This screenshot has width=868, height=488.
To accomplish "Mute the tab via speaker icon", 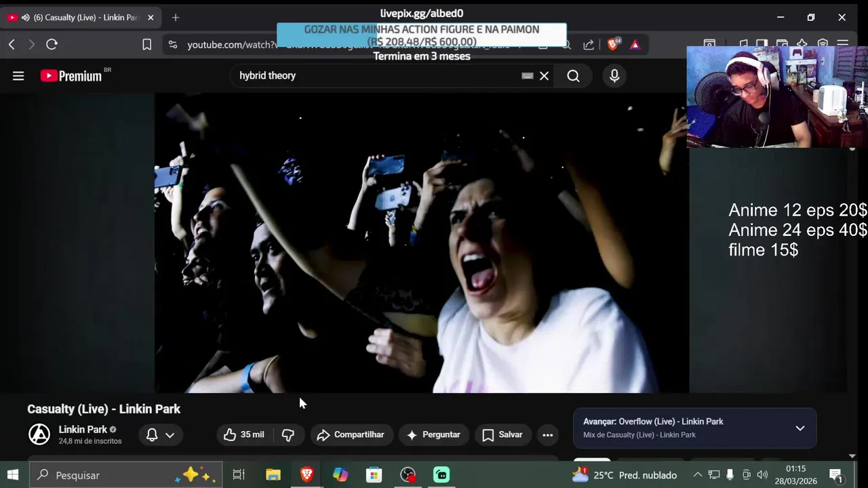I will pos(26,18).
